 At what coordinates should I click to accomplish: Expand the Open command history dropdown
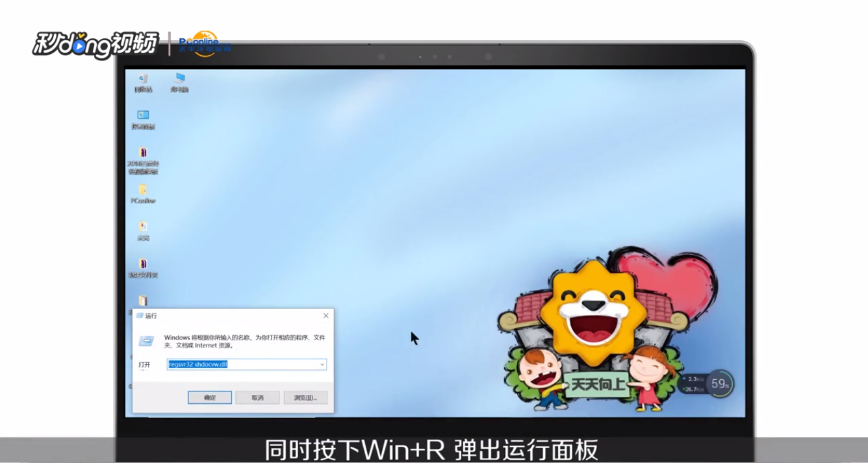tap(322, 364)
